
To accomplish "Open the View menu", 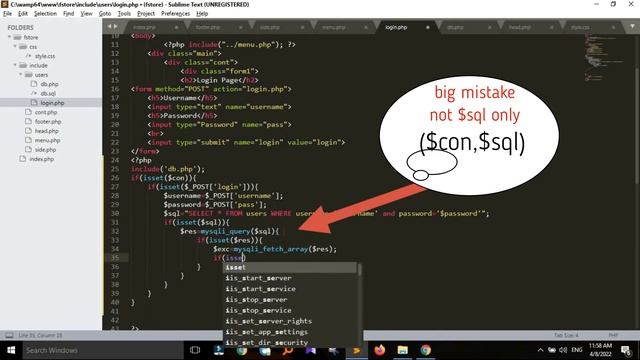I will 87,13.
